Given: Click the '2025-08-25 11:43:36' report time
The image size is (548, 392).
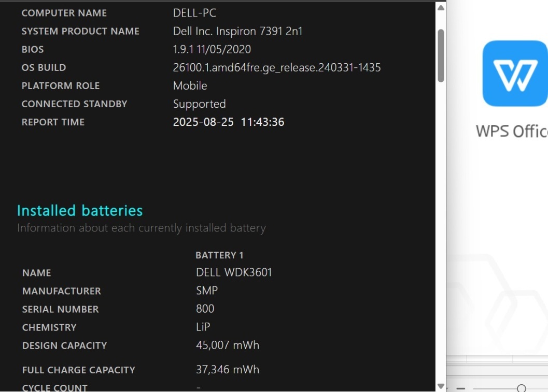Looking at the screenshot, I should pos(229,122).
